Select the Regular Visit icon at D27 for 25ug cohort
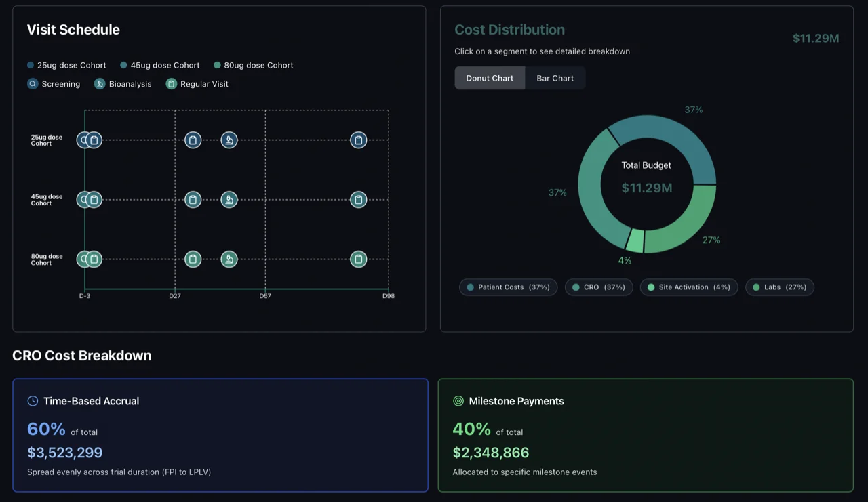 (193, 140)
